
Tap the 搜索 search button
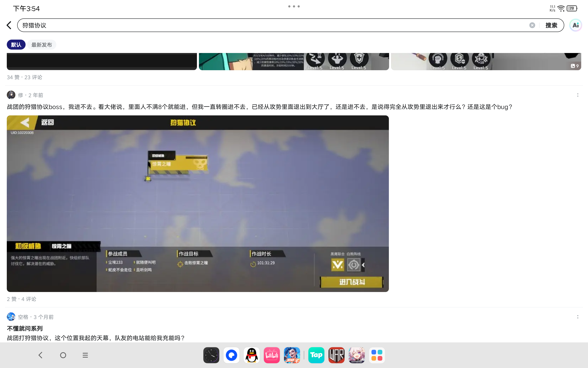pos(551,25)
